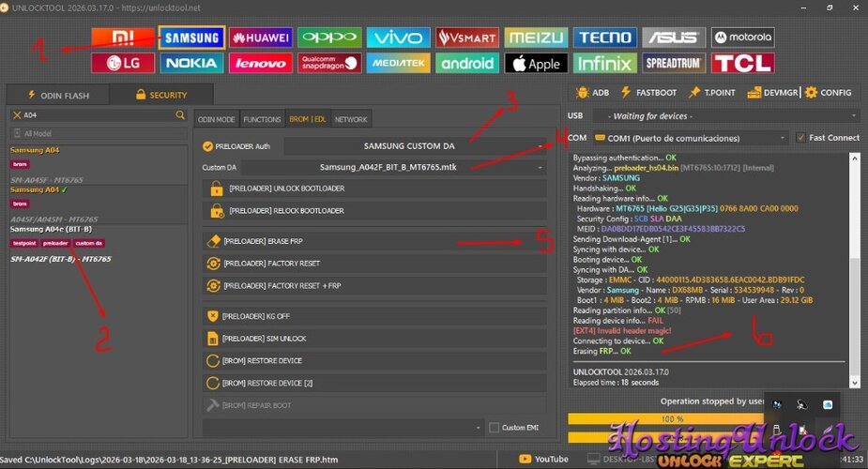Image resolution: width=868 pixels, height=469 pixels.
Task: Click the search magnifier icon
Action: click(180, 115)
